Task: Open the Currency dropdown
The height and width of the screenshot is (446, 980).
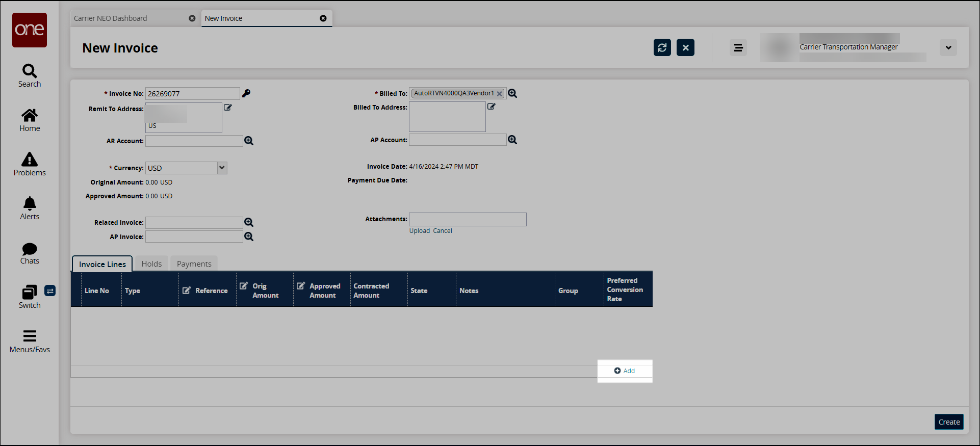Action: tap(222, 168)
